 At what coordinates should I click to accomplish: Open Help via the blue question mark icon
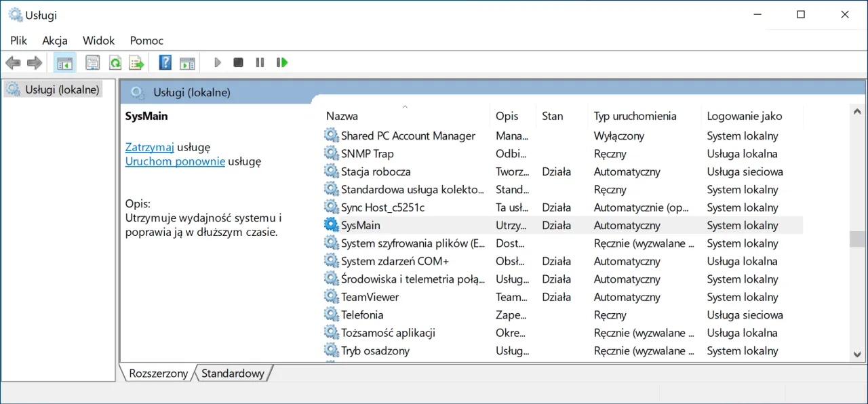pos(164,62)
